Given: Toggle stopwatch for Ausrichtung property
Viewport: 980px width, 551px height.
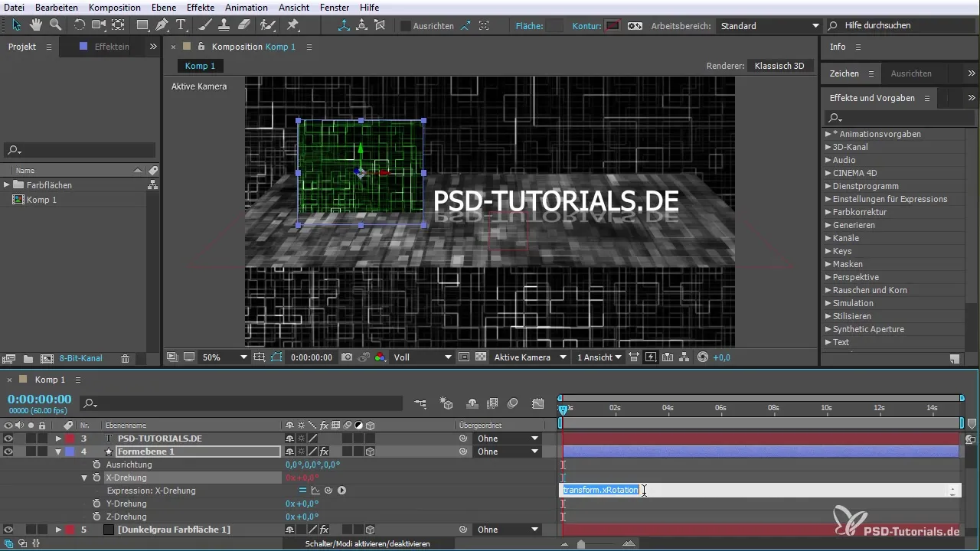Looking at the screenshot, I should coord(96,465).
